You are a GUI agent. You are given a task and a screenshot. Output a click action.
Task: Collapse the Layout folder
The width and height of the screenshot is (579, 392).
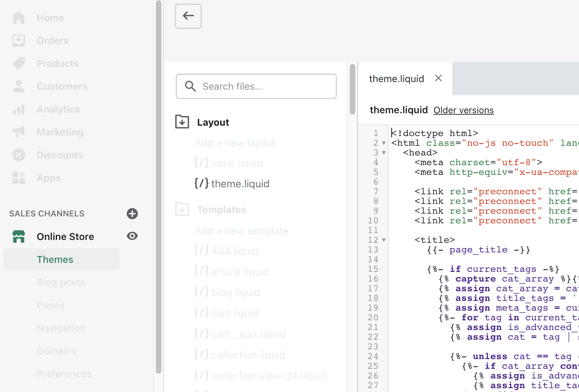tap(182, 122)
